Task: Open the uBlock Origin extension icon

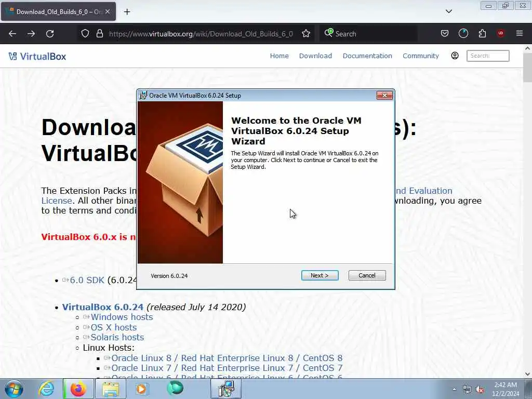Action: click(501, 33)
